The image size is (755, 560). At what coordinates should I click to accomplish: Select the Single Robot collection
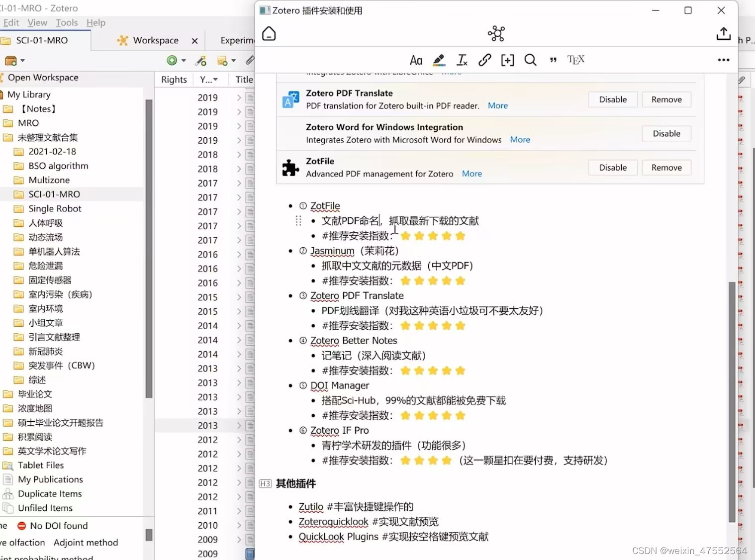(x=55, y=208)
